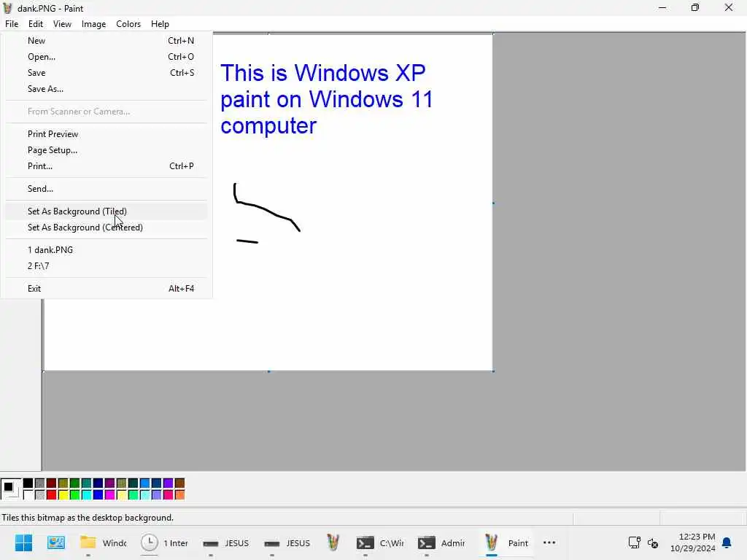This screenshot has height=560, width=747.
Task: Pick the white color swatch
Action: (28, 495)
